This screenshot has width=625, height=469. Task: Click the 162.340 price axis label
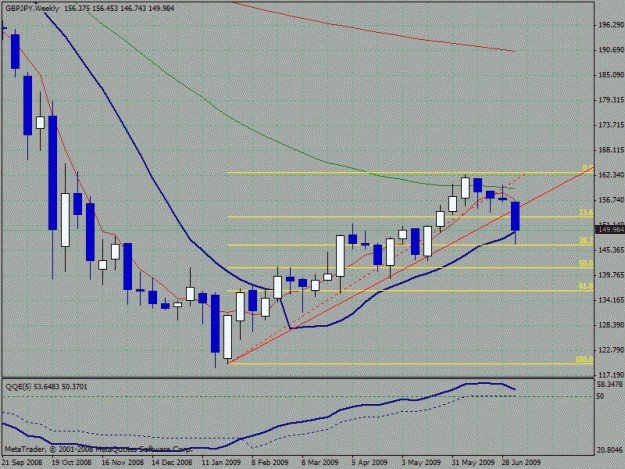tap(611, 175)
